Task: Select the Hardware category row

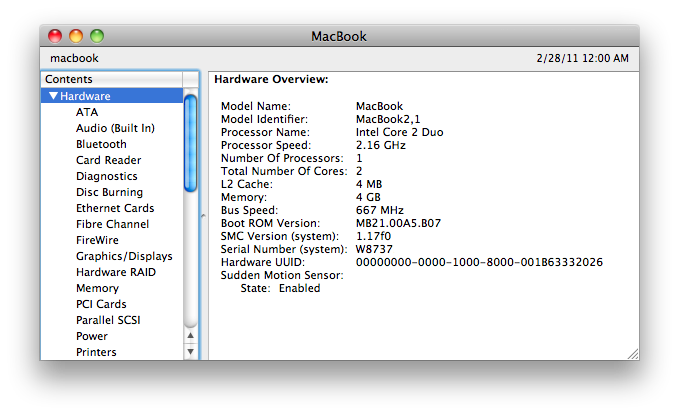Action: (112, 96)
